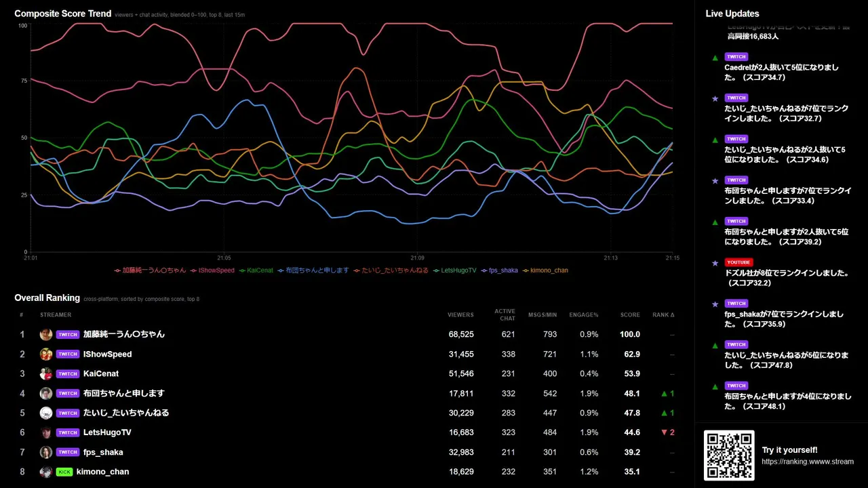Viewport: 868px width, 488px height.
Task: Click the ドズル社 live update message text
Action: pyautogui.click(x=787, y=278)
